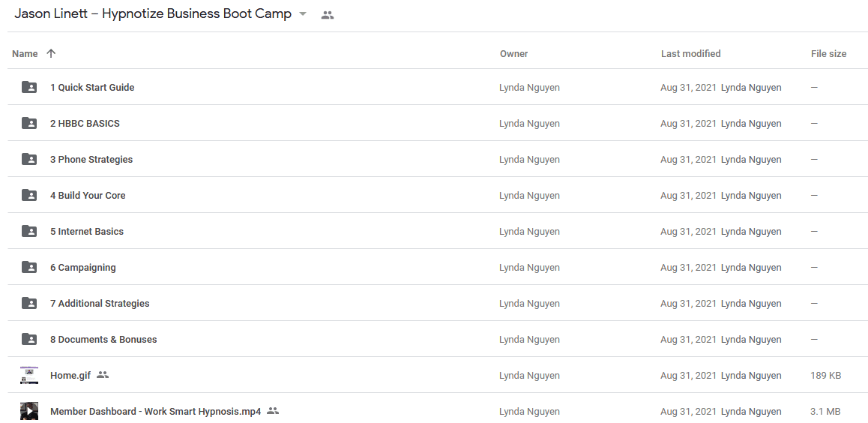This screenshot has height=423, width=868.
Task: Play the Member Dashboard video thumbnail
Action: click(29, 411)
